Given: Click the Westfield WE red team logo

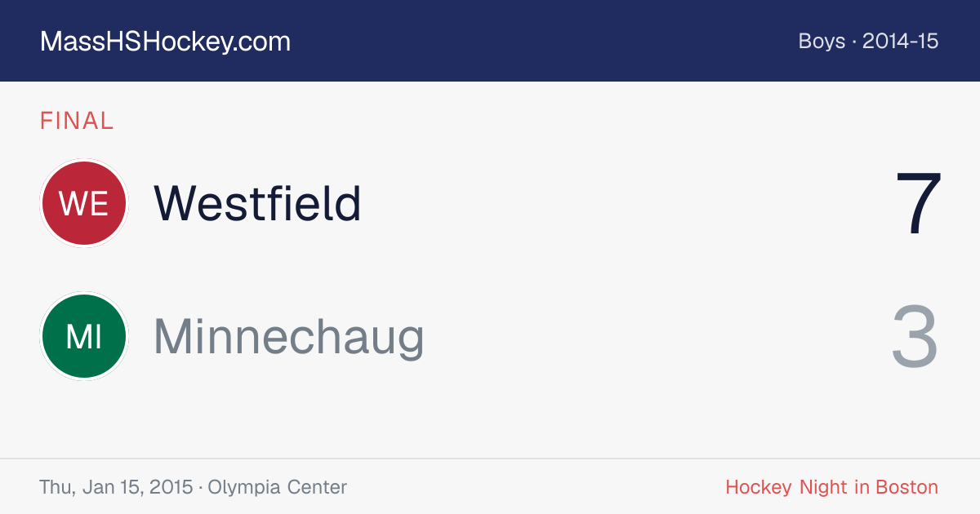Looking at the screenshot, I should 84,203.
